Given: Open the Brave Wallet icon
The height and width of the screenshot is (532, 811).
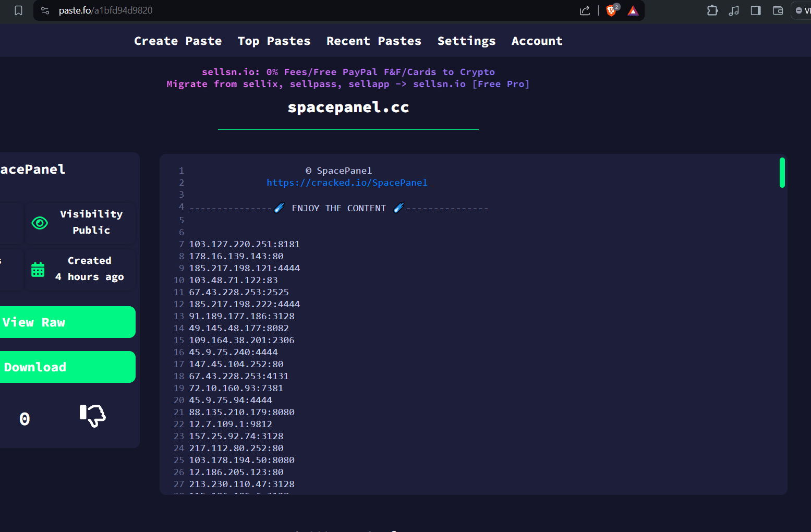Looking at the screenshot, I should click(778, 10).
